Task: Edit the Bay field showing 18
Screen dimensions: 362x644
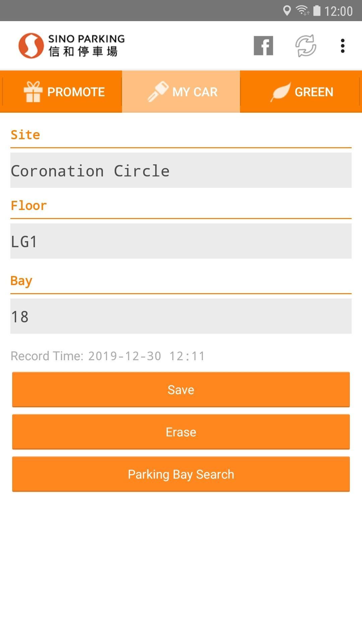Action: [x=181, y=316]
